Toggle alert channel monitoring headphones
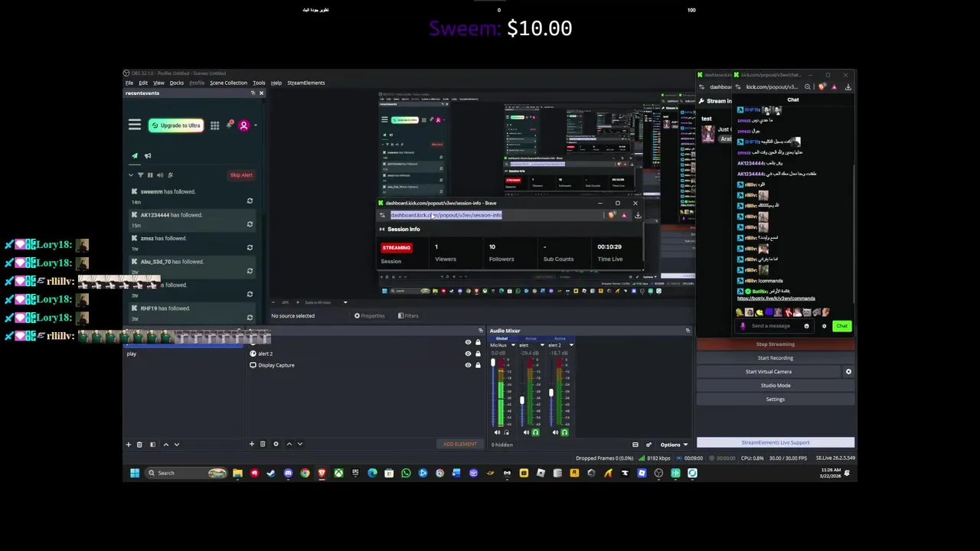 [x=535, y=432]
